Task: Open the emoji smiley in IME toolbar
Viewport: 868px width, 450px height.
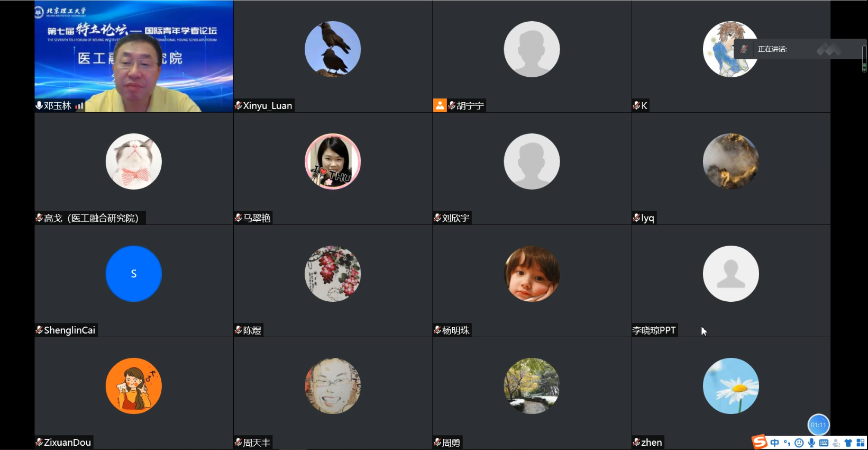Action: coord(799,443)
